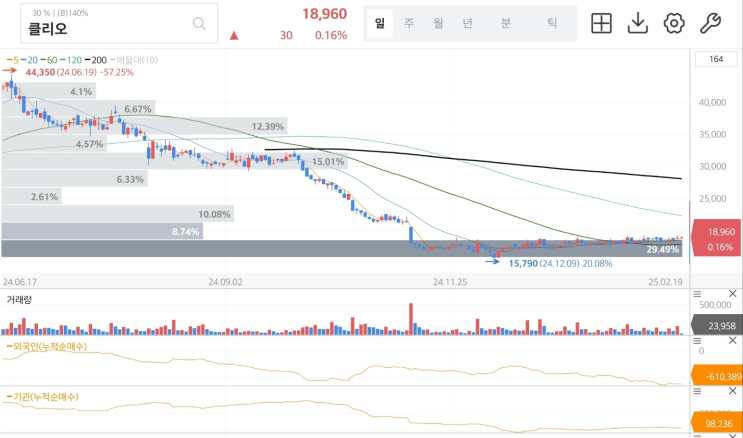Open the wrench tools icon
The height and width of the screenshot is (438, 743).
coord(710,23)
